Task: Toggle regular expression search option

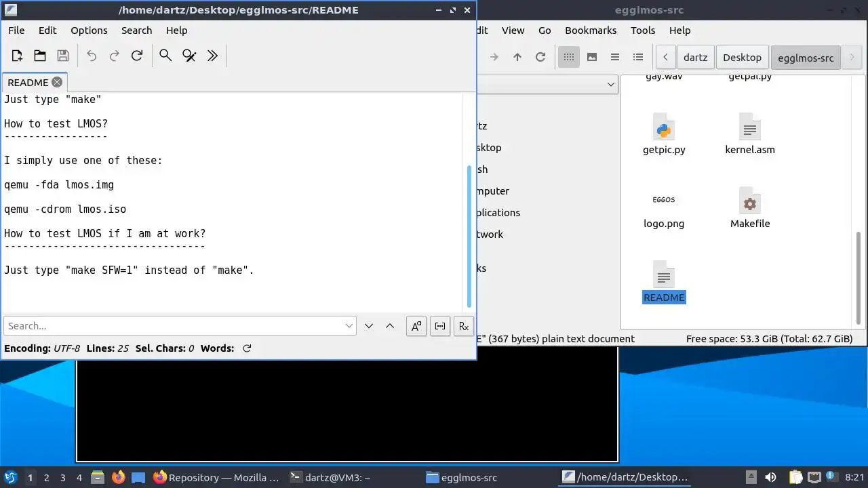Action: click(x=463, y=326)
